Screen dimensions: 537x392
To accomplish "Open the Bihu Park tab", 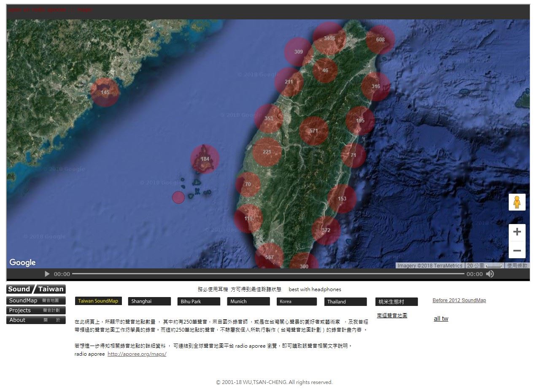I will tap(199, 301).
